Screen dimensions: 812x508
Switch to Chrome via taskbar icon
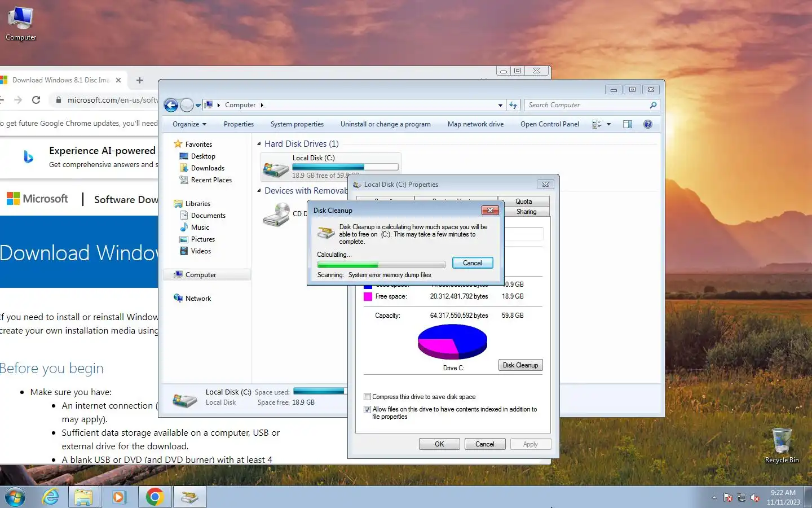(155, 497)
